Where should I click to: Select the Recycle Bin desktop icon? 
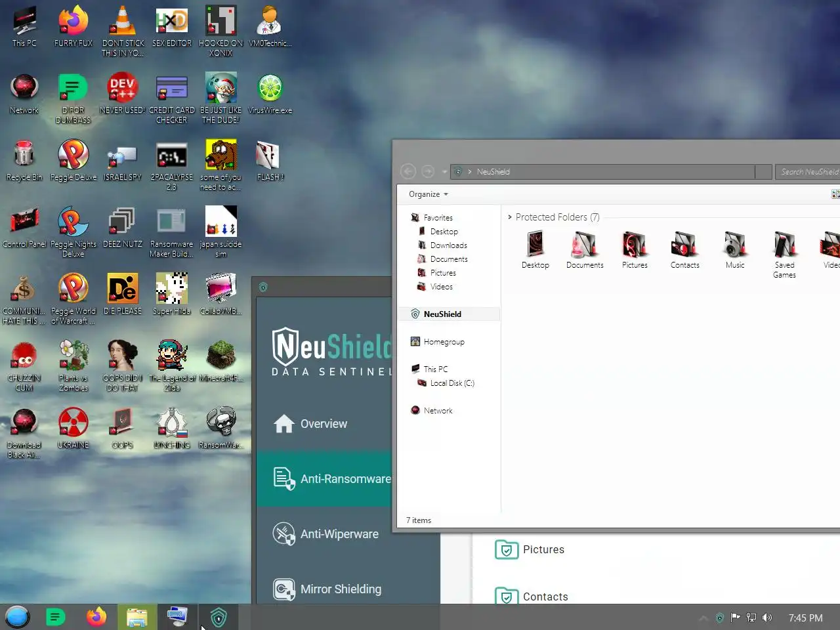[24, 161]
